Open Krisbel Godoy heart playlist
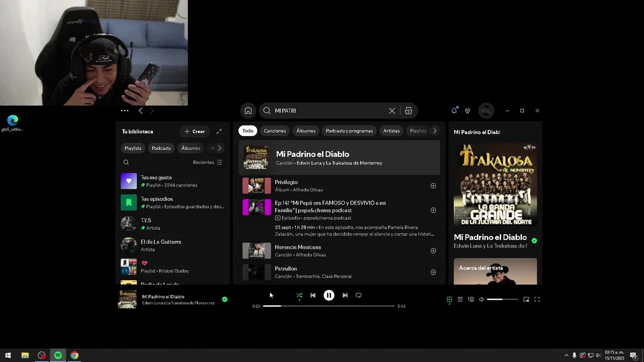This screenshot has width=644, height=362. pyautogui.click(x=173, y=266)
